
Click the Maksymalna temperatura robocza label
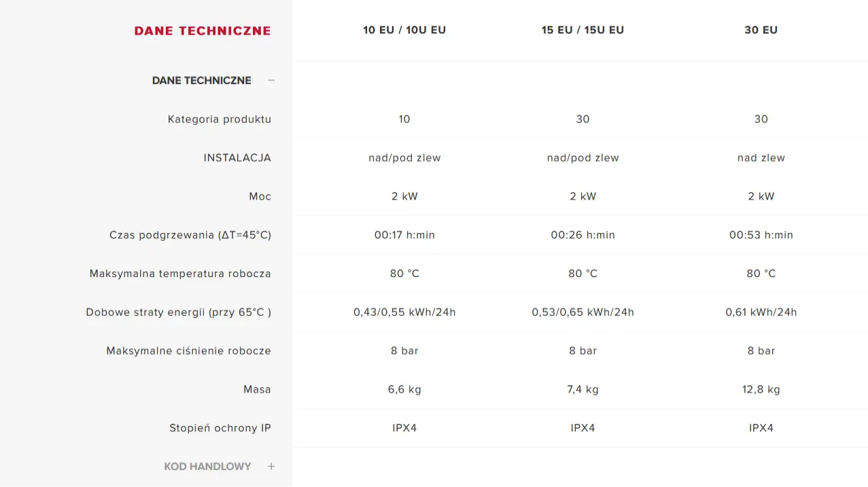tap(180, 274)
